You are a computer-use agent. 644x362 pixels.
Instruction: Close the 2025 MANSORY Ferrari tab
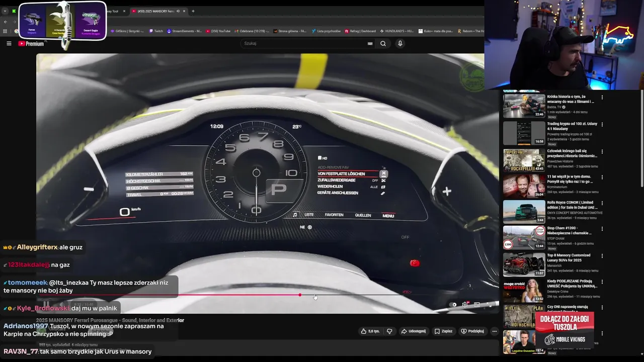[184, 11]
